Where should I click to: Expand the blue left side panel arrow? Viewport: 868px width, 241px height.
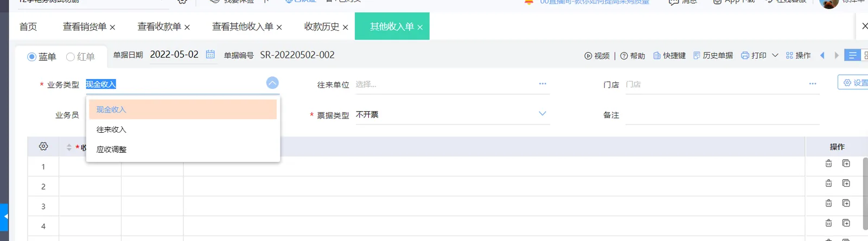click(x=4, y=217)
